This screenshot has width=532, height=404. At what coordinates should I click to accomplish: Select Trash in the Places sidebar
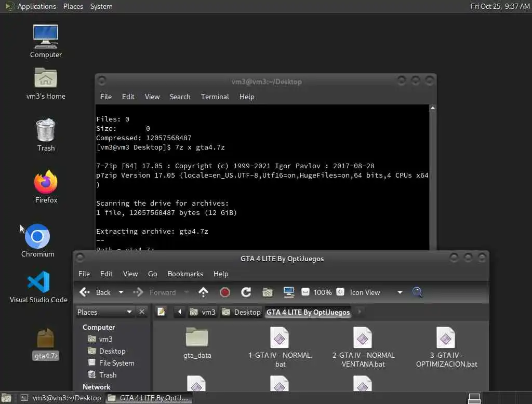(102, 375)
